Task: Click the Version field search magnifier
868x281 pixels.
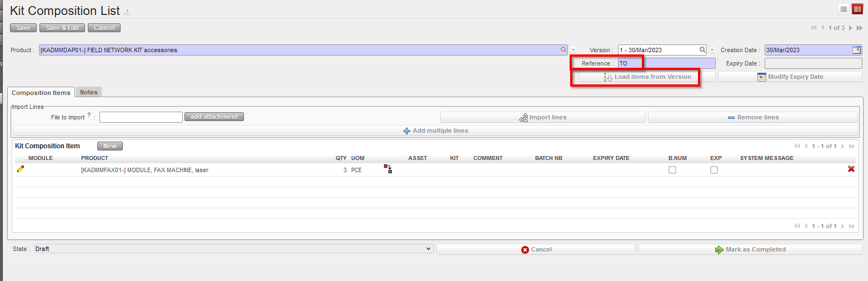Action: pyautogui.click(x=702, y=50)
